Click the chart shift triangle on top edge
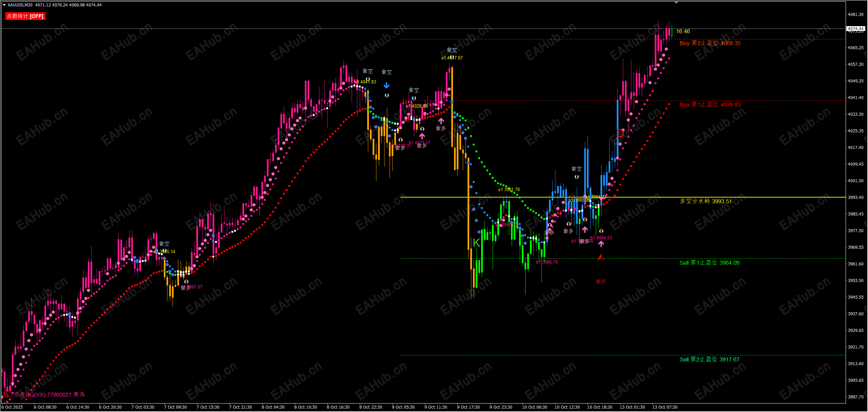The width and height of the screenshot is (868, 412). [676, 3]
